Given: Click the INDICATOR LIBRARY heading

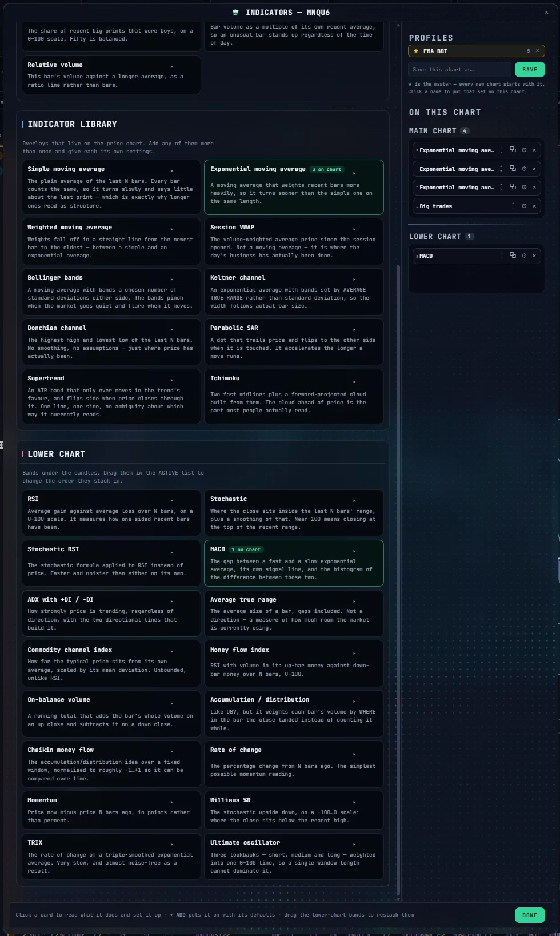Looking at the screenshot, I should click(72, 124).
